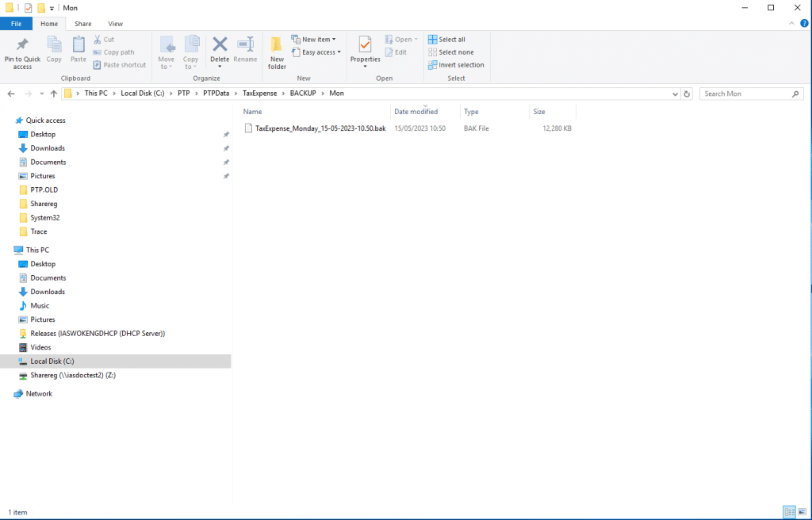The width and height of the screenshot is (812, 520).
Task: Open the Quick Access Toolbar customize arrow
Action: (52, 8)
